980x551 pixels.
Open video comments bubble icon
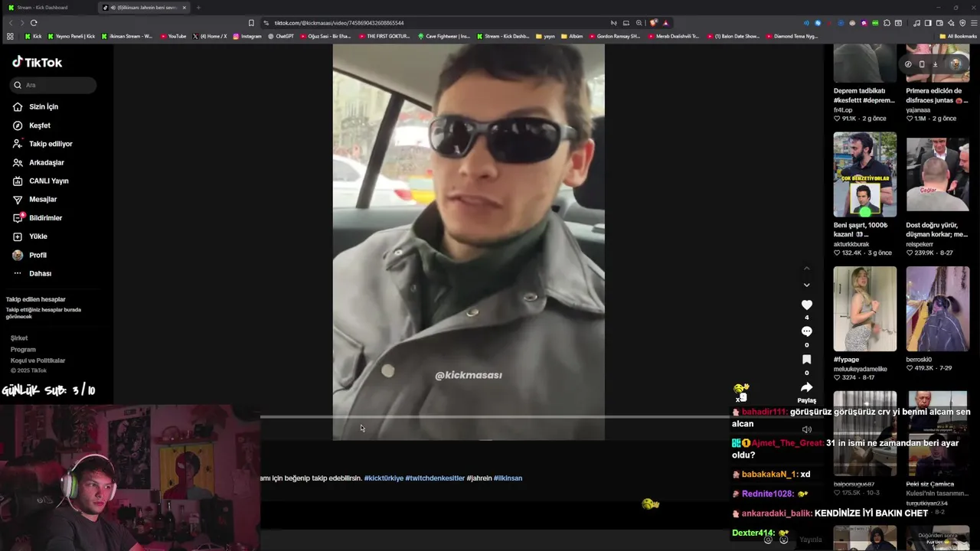(x=806, y=331)
